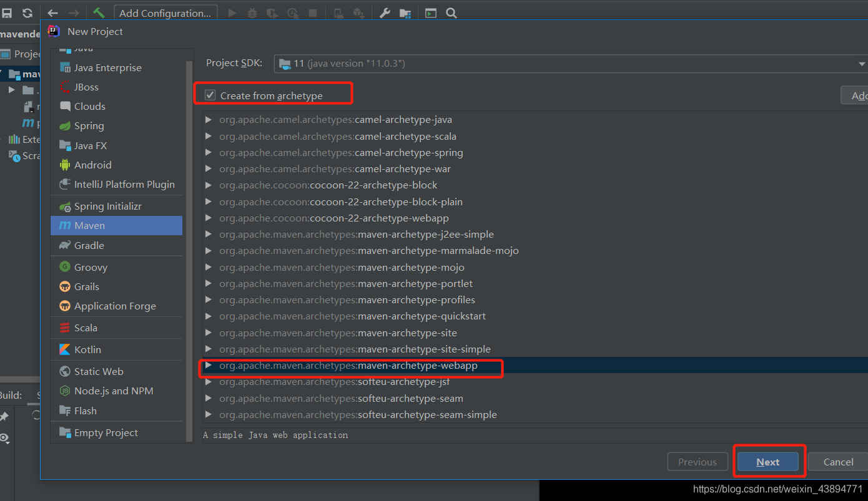This screenshot has height=501, width=868.
Task: Select Flash project type
Action: point(116,411)
